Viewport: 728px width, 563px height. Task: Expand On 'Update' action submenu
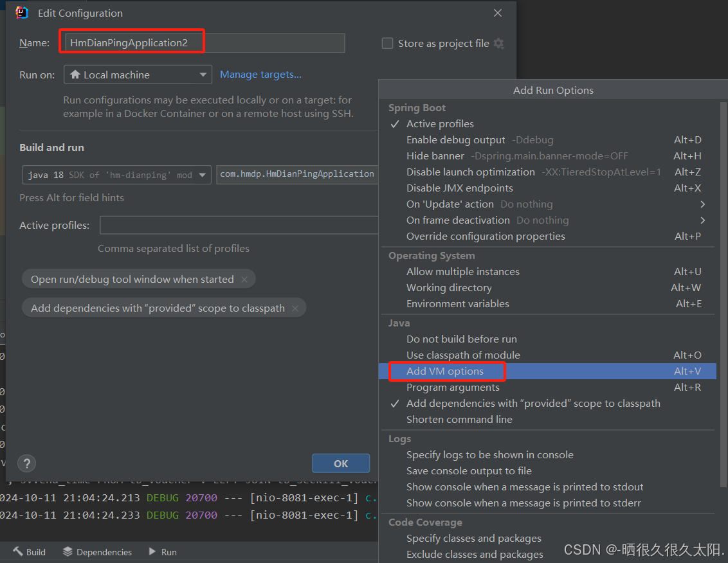549,204
